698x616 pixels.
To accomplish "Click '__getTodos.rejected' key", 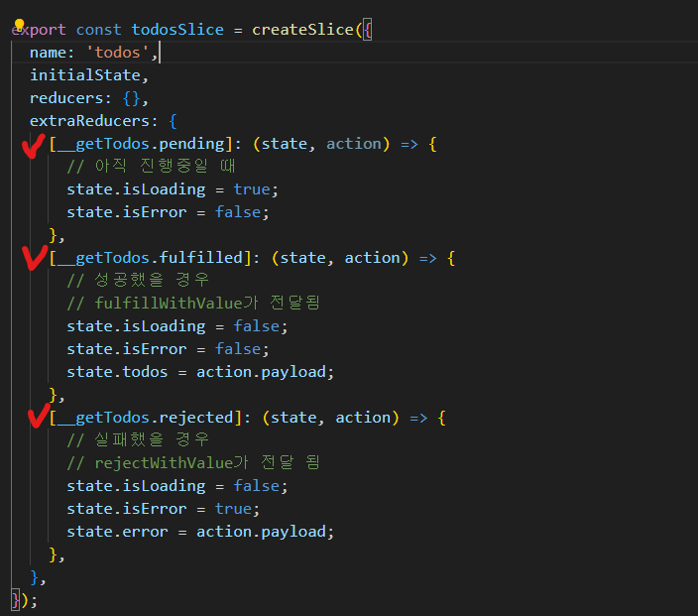I will tap(146, 418).
